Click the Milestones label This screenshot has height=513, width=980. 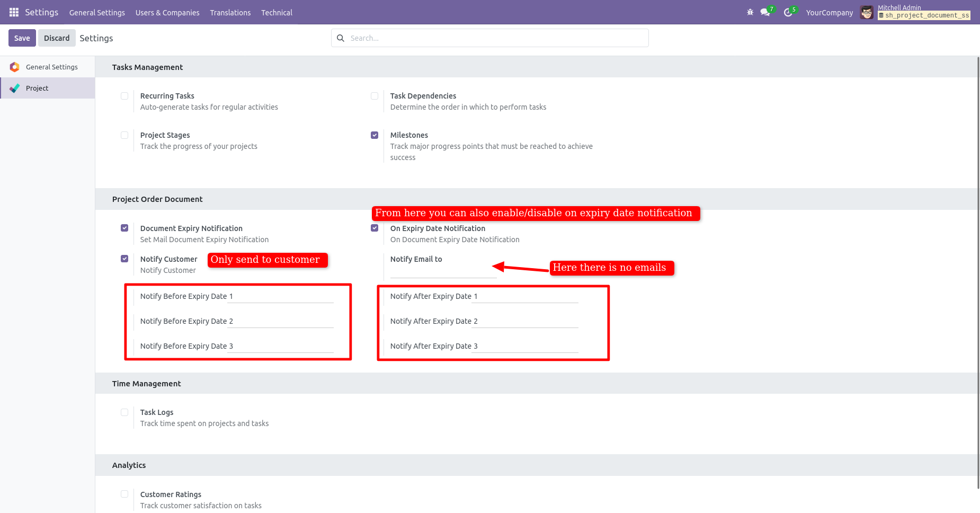pos(409,135)
